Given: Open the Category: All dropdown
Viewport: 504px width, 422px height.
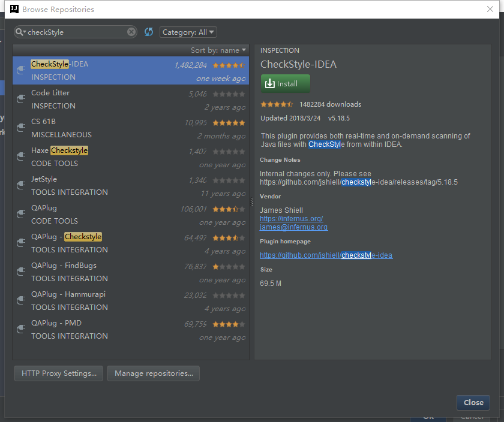Looking at the screenshot, I should tap(188, 32).
